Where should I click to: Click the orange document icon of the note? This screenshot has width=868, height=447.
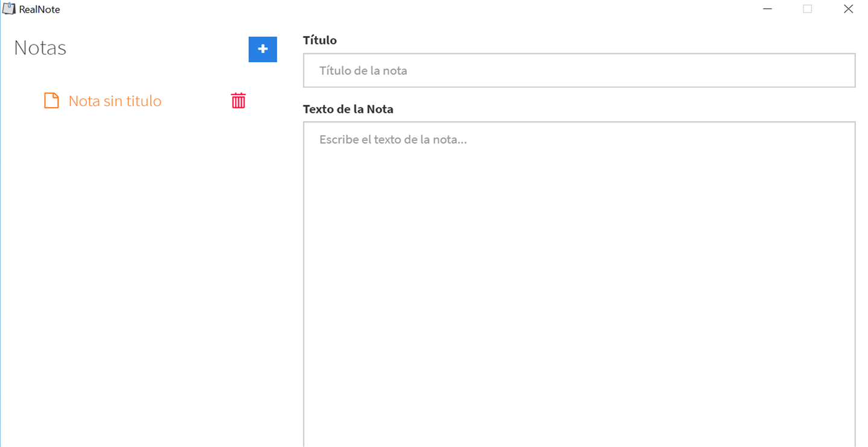coord(52,101)
